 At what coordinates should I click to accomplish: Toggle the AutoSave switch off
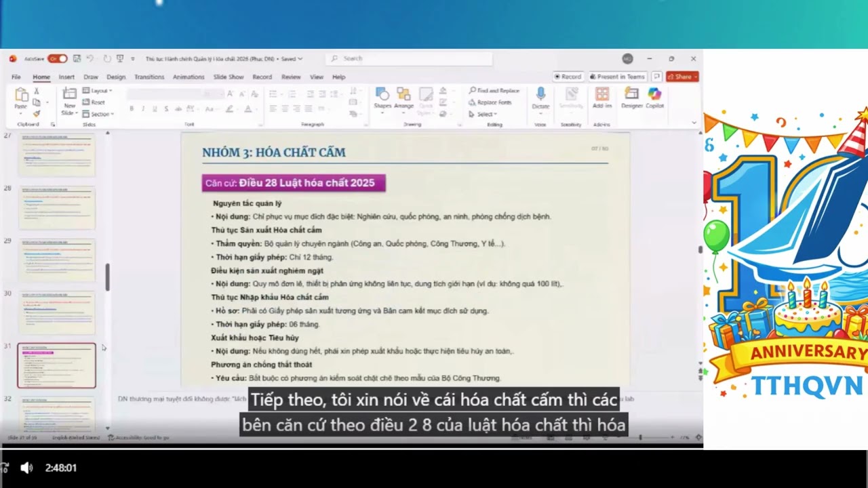57,59
